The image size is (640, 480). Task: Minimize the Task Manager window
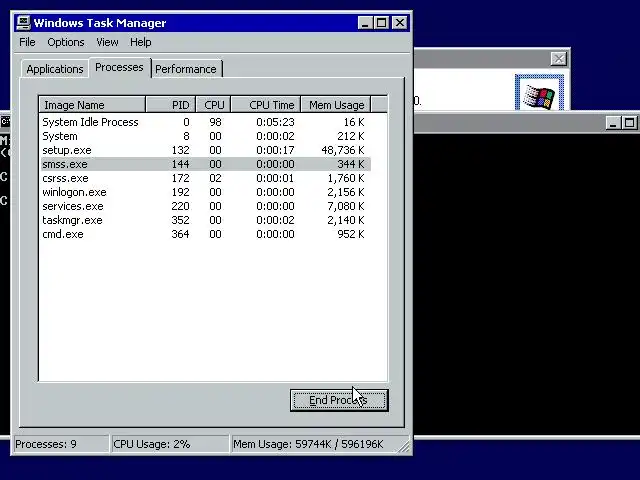365,23
